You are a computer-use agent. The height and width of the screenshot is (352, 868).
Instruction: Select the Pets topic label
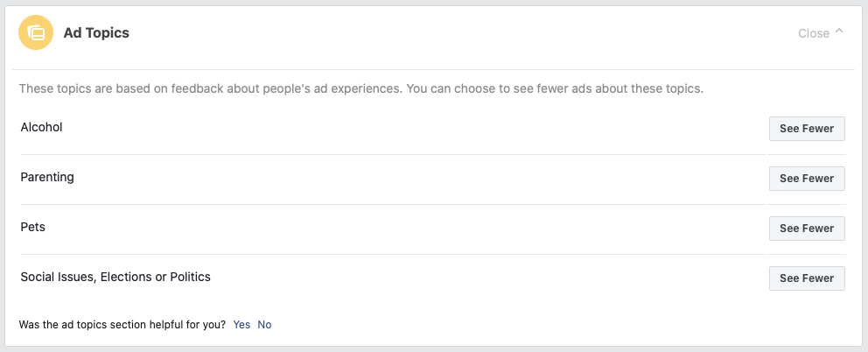32,227
